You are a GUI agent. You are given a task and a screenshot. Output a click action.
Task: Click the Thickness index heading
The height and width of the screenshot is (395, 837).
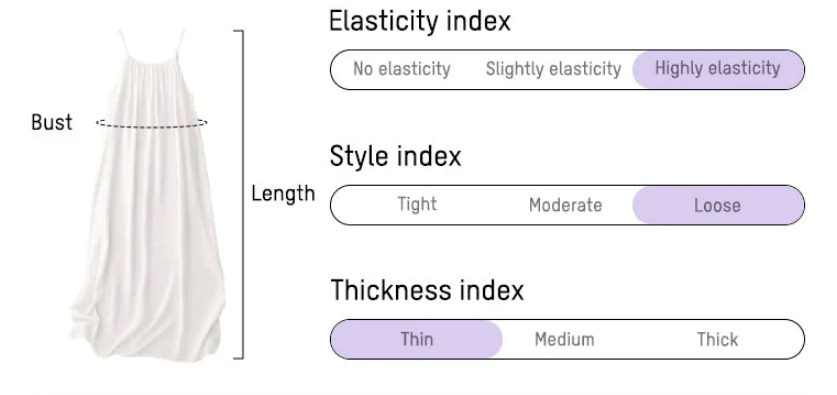pos(427,290)
